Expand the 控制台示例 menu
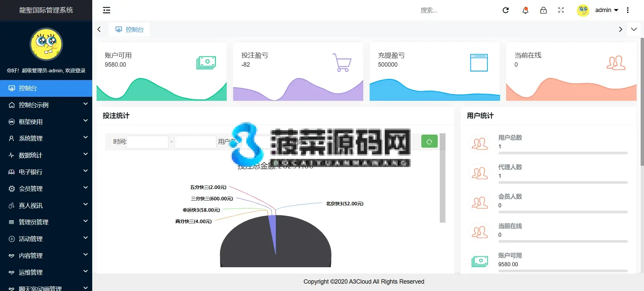This screenshot has width=644, height=291. [46, 105]
